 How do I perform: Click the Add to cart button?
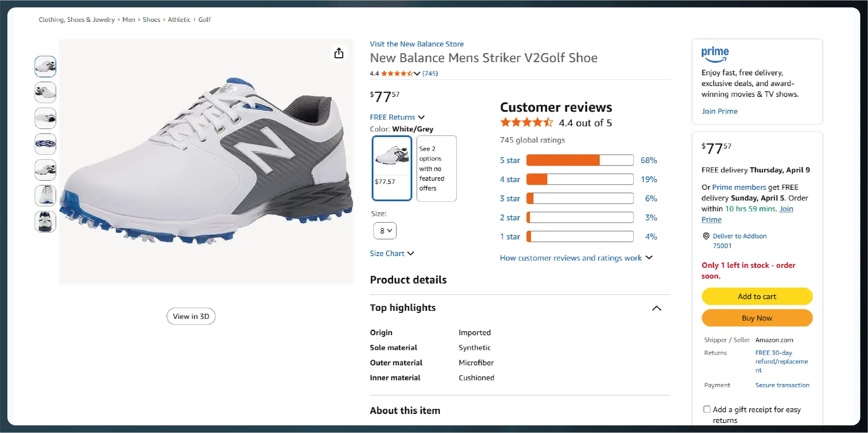757,296
